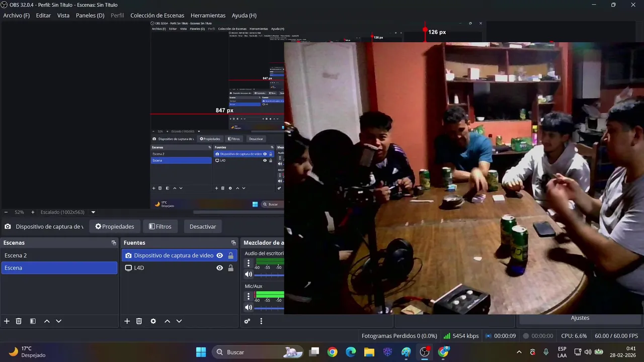
Task: Move selected source down in Fuentes
Action: click(x=179, y=321)
